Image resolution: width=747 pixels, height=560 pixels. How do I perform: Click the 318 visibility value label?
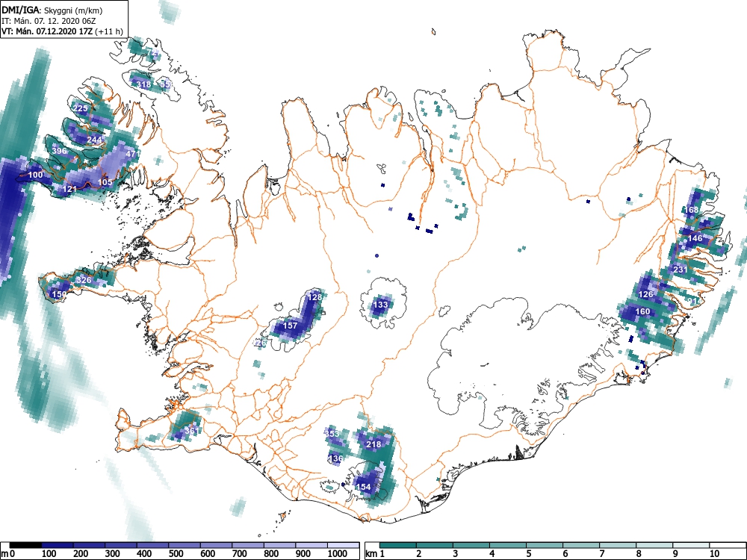143,84
